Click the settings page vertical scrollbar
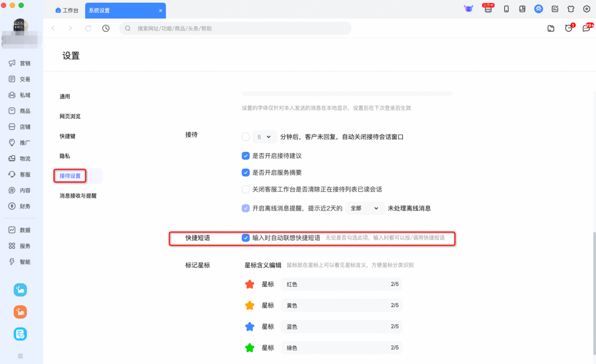Image resolution: width=596 pixels, height=364 pixels. 594,293
